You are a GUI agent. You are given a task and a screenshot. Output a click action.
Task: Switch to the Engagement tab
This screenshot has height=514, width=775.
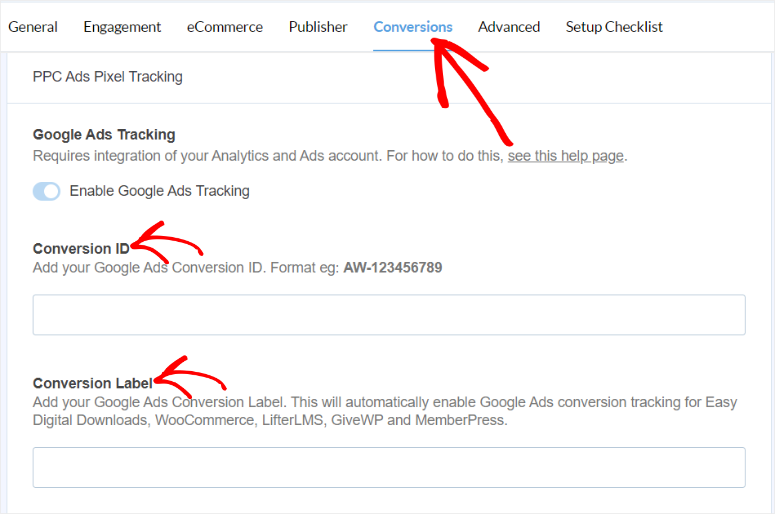click(x=122, y=27)
